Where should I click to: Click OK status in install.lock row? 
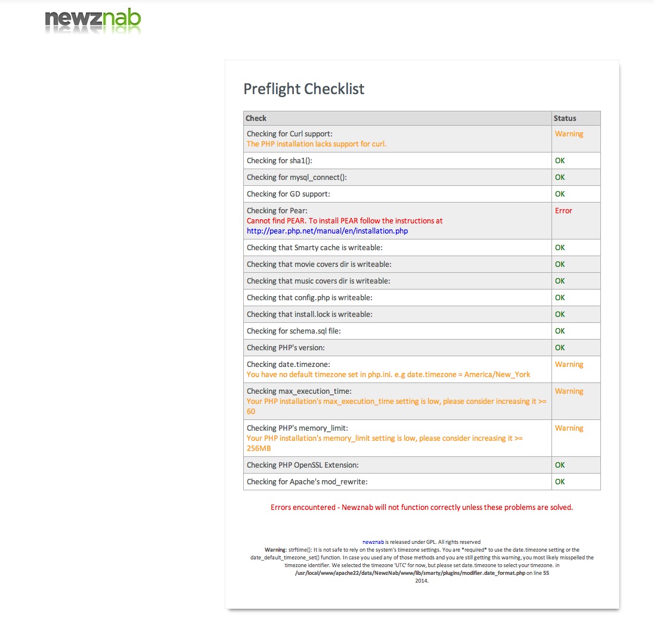coord(560,315)
